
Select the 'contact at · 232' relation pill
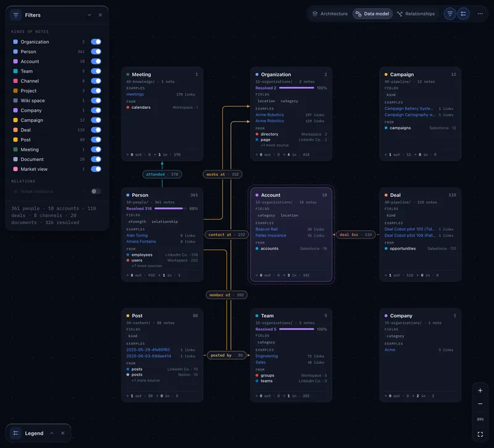(227, 234)
